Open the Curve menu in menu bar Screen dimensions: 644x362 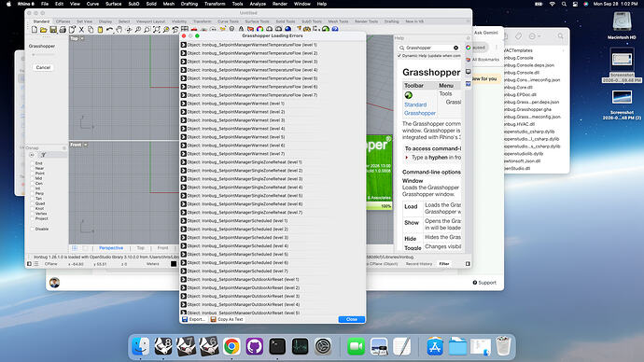pyautogui.click(x=92, y=4)
